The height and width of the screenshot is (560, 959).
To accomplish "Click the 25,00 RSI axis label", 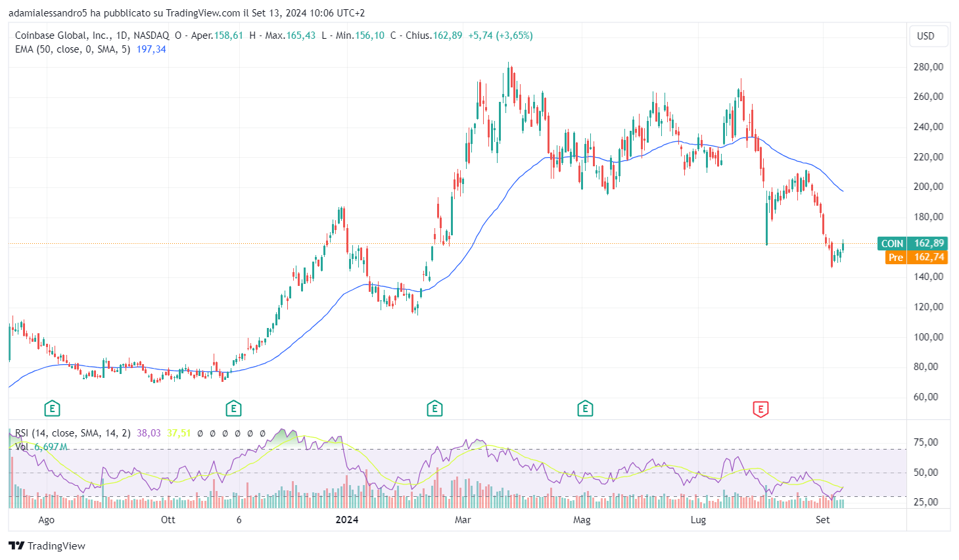I will click(x=926, y=502).
